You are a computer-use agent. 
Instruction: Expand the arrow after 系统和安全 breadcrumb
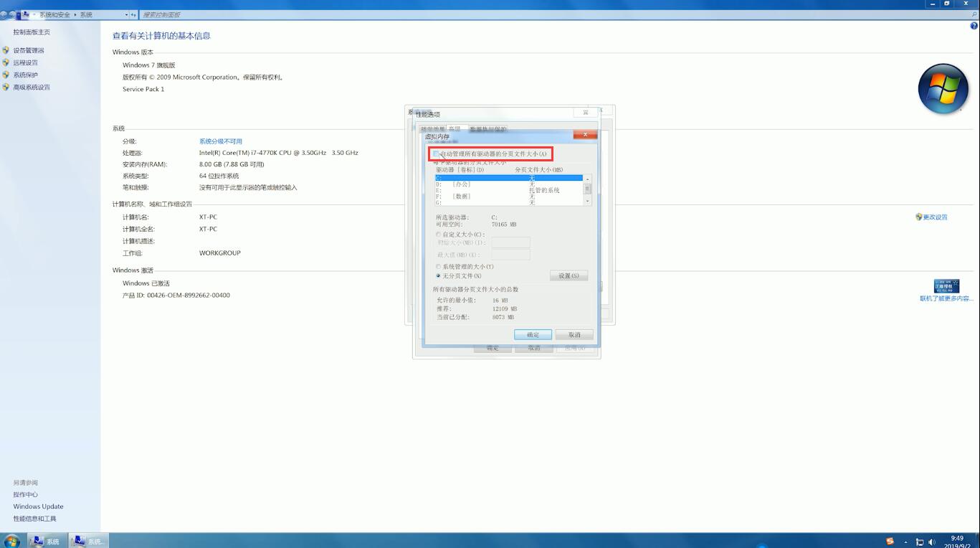click(75, 14)
